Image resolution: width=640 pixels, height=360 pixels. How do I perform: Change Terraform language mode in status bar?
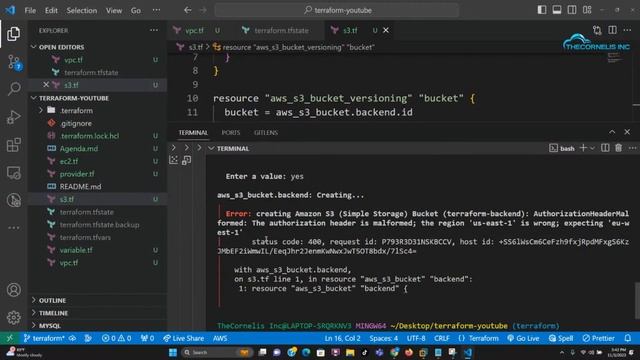coord(483,338)
